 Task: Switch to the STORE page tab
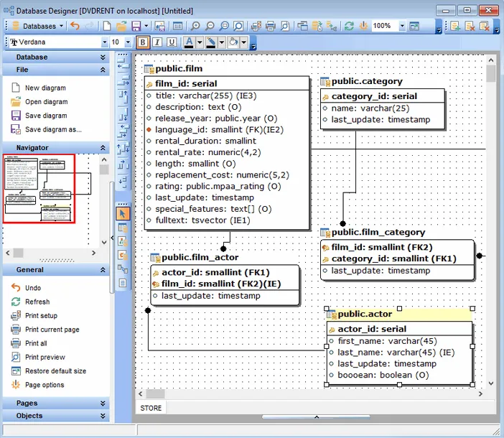coord(151,408)
